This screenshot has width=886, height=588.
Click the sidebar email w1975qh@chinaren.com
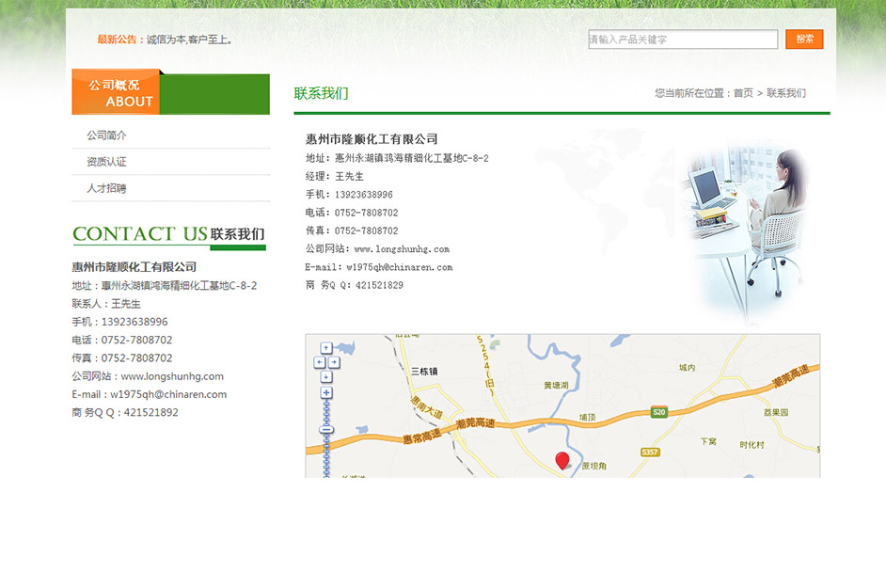(x=168, y=394)
